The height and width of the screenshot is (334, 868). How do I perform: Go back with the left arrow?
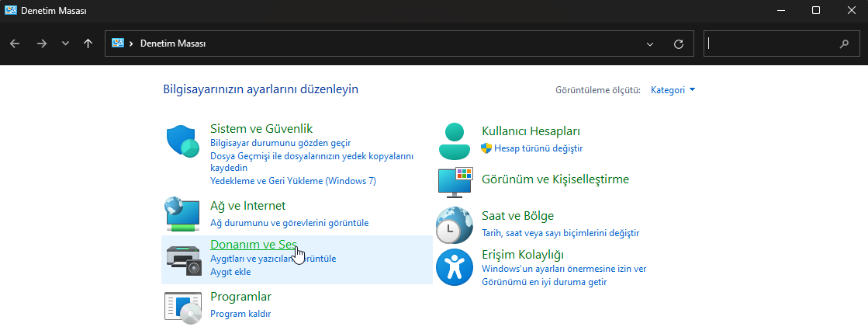pyautogui.click(x=15, y=43)
